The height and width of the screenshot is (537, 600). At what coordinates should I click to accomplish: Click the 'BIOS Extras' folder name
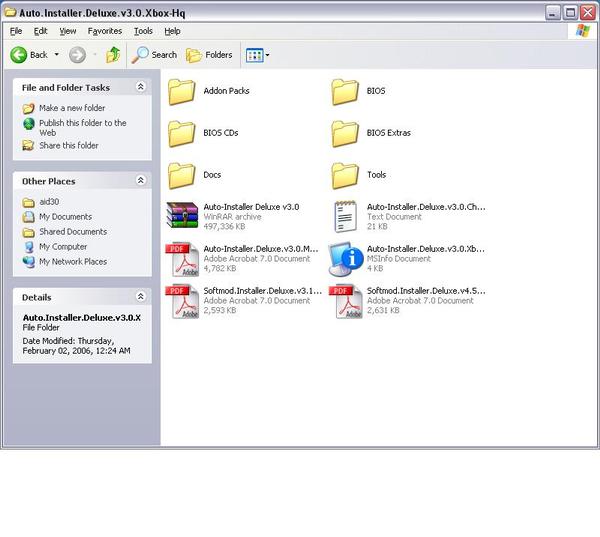pos(388,133)
